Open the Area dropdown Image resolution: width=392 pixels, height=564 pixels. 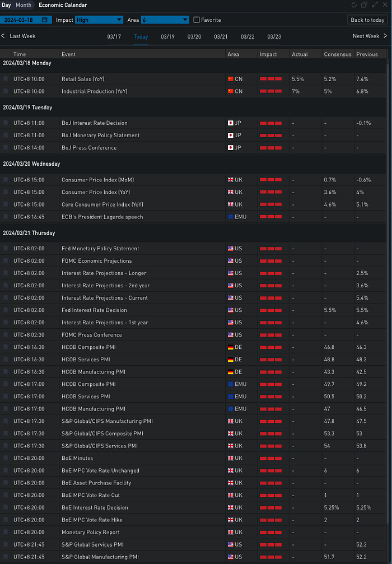165,20
